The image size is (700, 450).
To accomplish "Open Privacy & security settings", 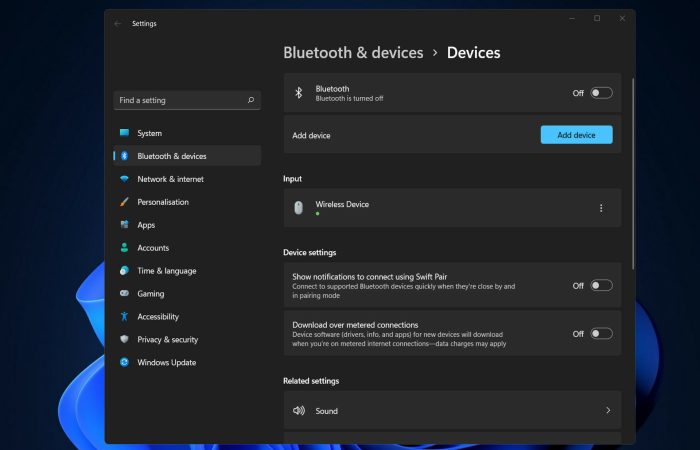I will (x=187, y=340).
